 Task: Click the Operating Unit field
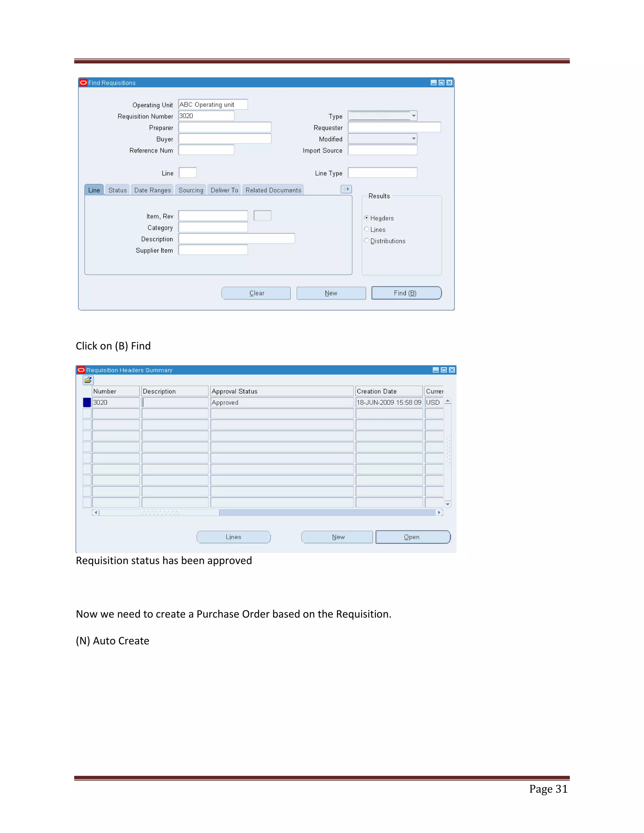pyautogui.click(x=213, y=104)
